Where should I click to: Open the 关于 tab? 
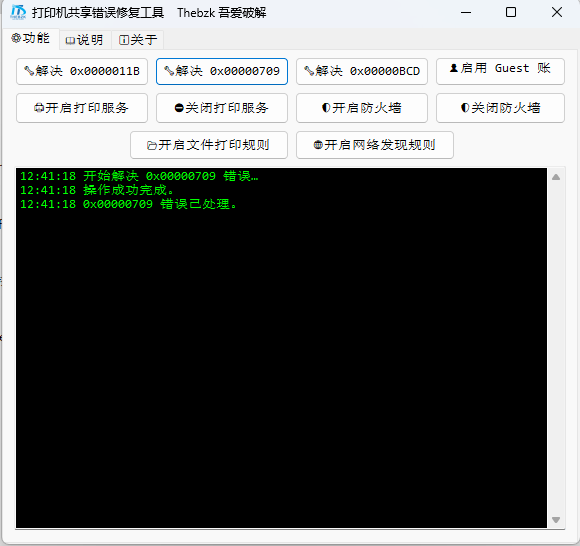tap(138, 40)
